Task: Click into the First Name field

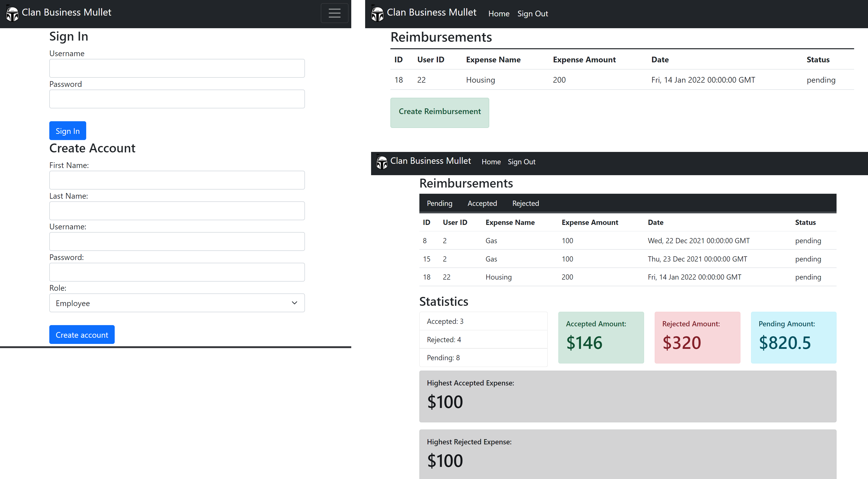Action: (x=177, y=180)
